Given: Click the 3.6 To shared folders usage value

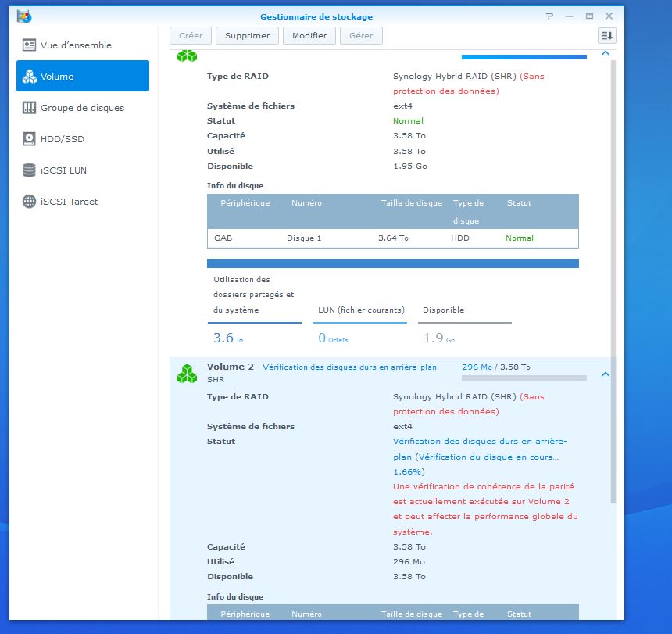Looking at the screenshot, I should [x=228, y=338].
